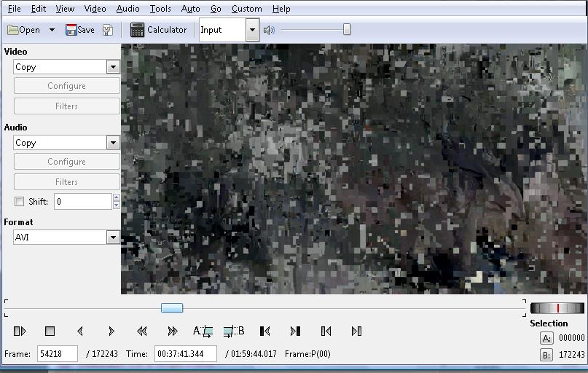588x373 pixels.
Task: Click the Play button
Action: click(20, 331)
